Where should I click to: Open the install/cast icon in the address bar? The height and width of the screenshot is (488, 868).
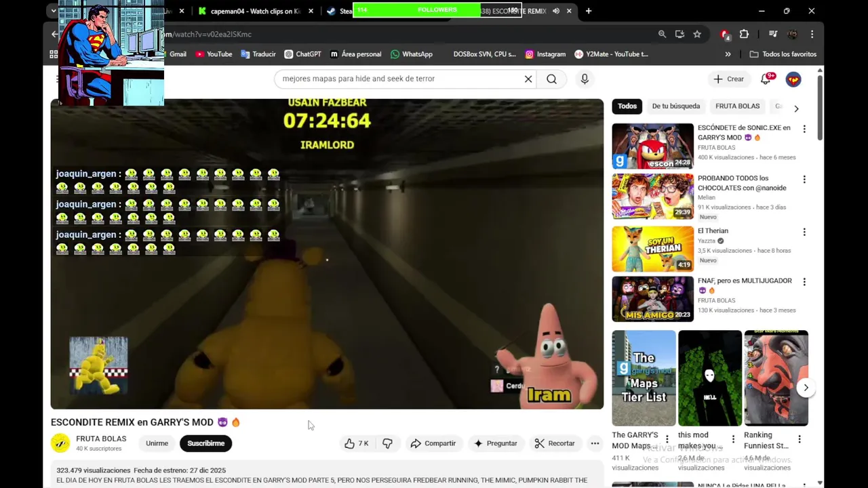click(x=679, y=34)
